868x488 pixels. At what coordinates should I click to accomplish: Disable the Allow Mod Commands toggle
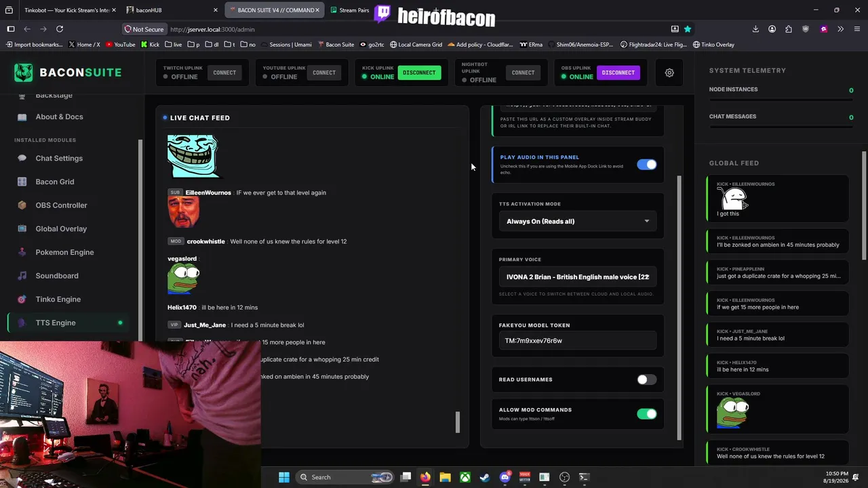647,414
